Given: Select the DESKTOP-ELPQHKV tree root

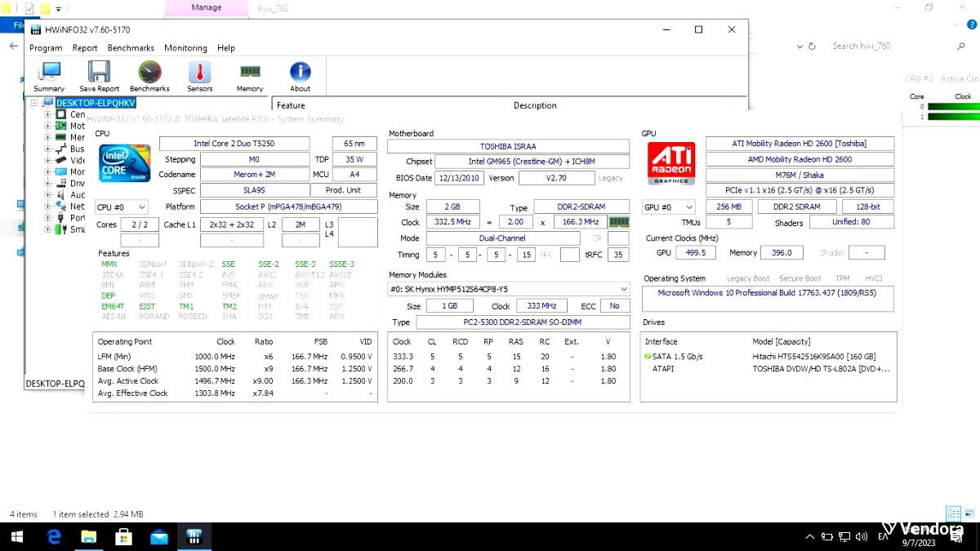Looking at the screenshot, I should (95, 104).
